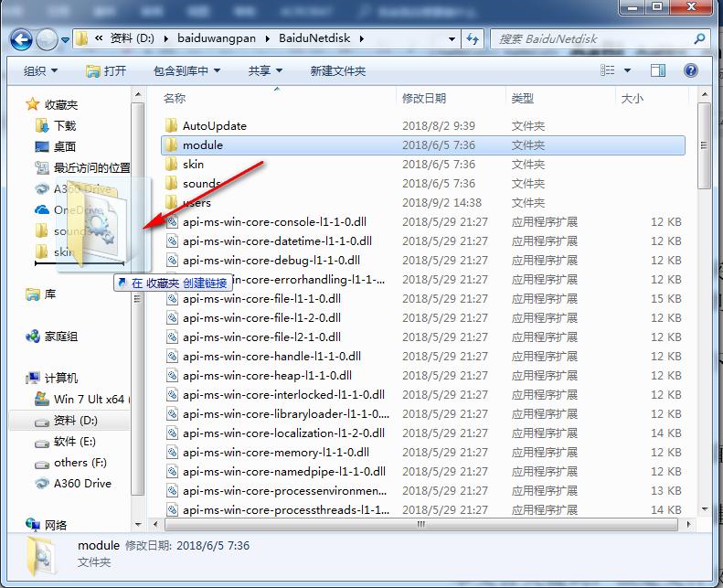
Task: Click the 打开 toolbar button
Action: tap(106, 70)
